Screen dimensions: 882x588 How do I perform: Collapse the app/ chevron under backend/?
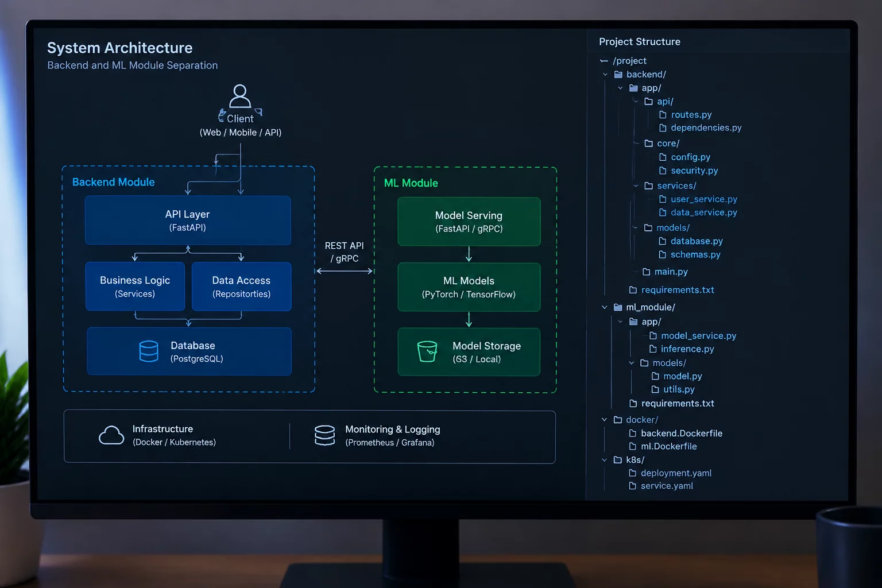tap(620, 88)
